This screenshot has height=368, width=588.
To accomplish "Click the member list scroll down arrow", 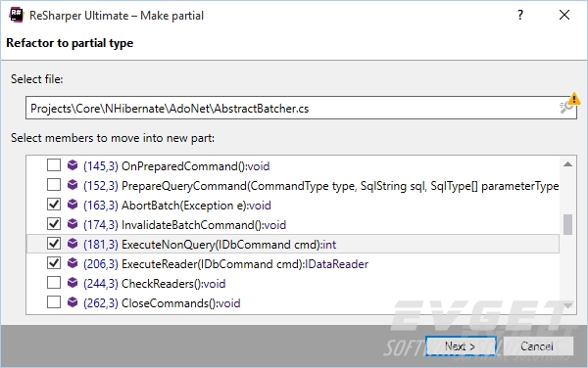I will [x=567, y=306].
